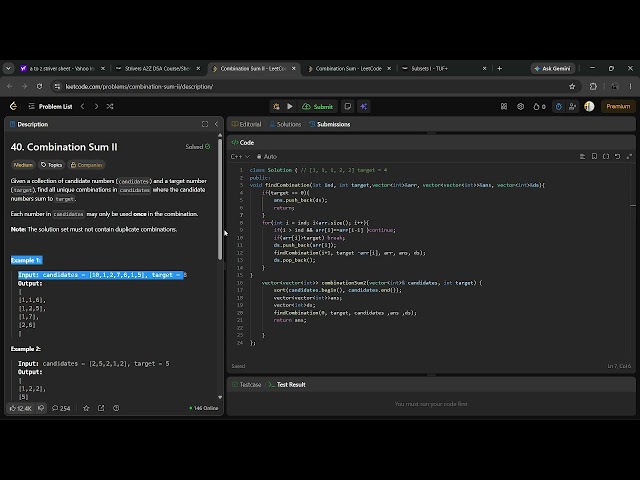Open the layout grid icon
The width and height of the screenshot is (640, 480).
tap(504, 107)
